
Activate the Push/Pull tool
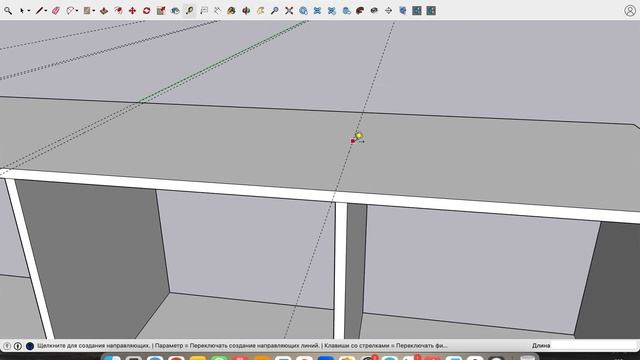(104, 11)
